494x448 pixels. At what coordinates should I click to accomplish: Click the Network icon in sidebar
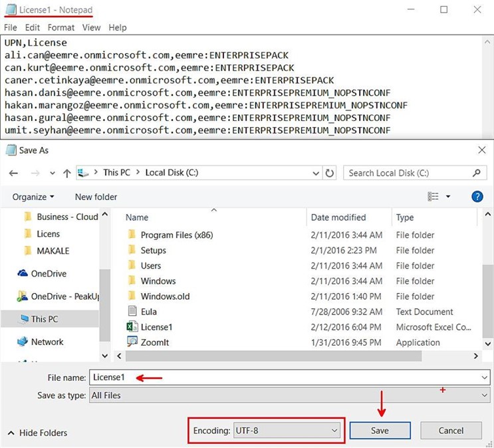(x=23, y=342)
